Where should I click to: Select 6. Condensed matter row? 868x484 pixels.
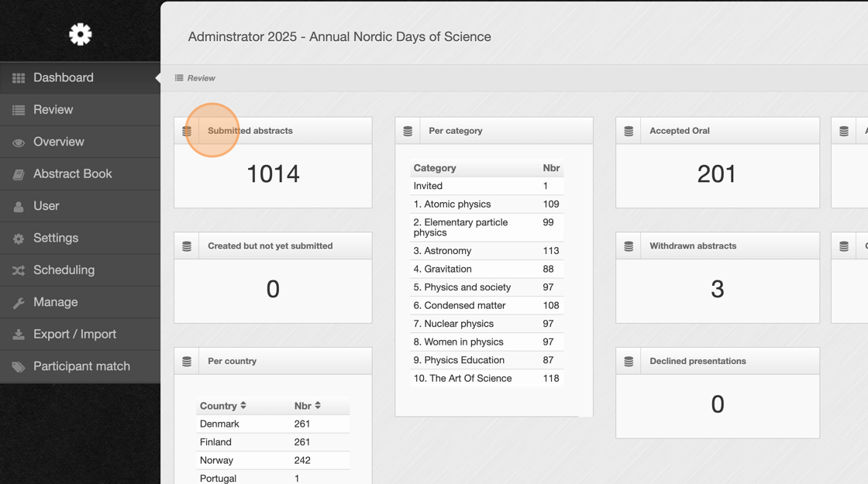[x=487, y=305]
